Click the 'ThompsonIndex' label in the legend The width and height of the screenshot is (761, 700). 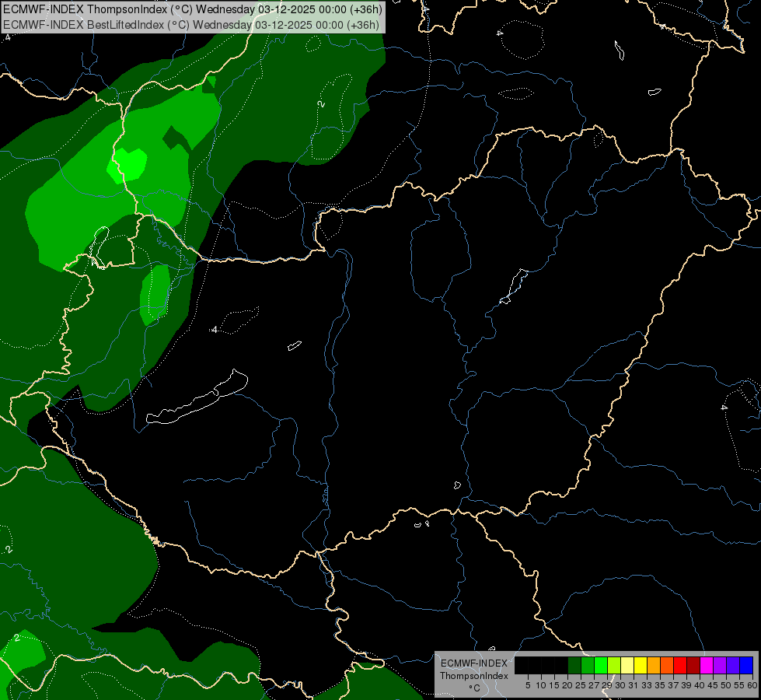click(x=474, y=676)
